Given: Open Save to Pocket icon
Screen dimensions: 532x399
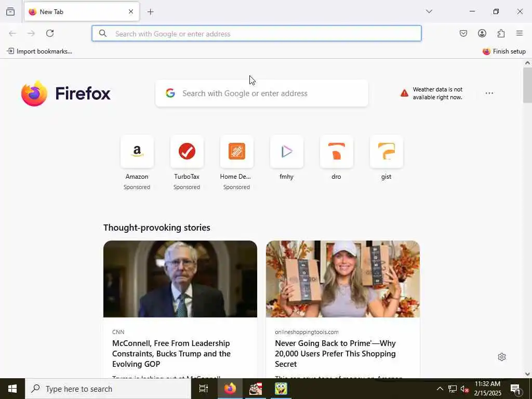Looking at the screenshot, I should click(463, 33).
